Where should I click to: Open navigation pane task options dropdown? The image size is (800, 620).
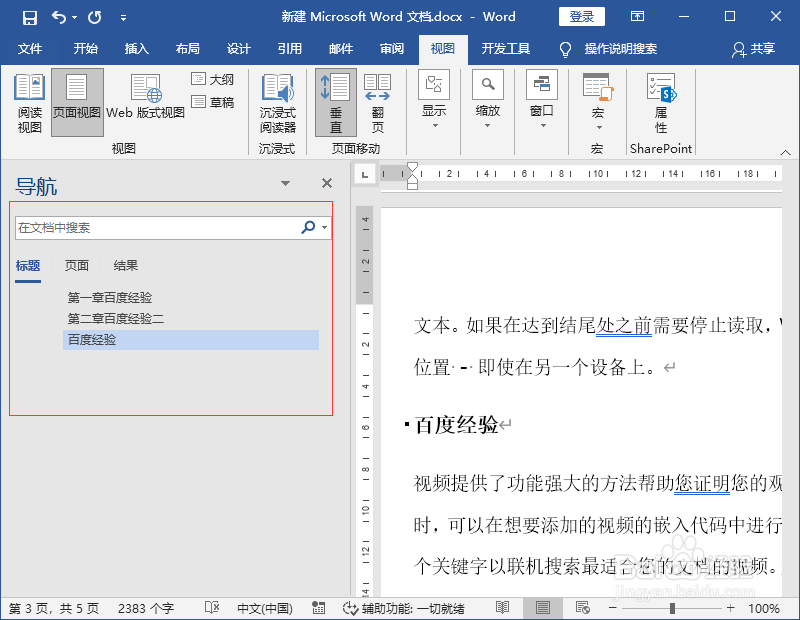(286, 183)
